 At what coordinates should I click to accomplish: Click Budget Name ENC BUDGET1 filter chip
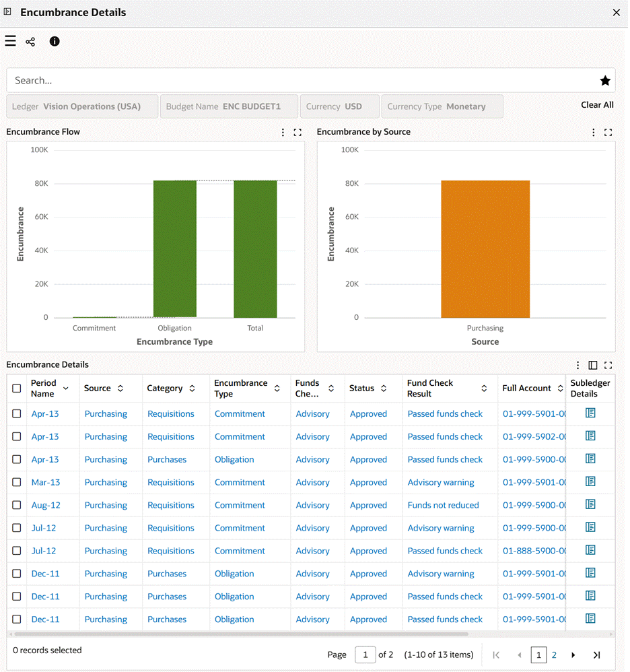point(229,106)
